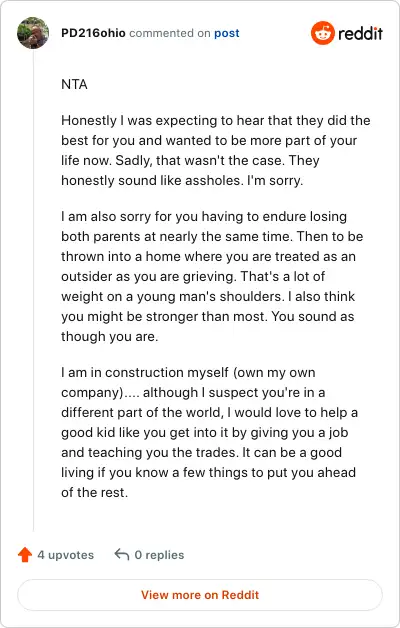Click the "commented on" header text

tap(170, 33)
